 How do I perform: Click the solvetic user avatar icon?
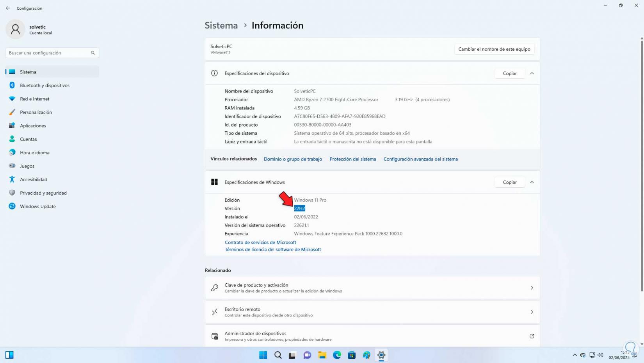coord(16,29)
